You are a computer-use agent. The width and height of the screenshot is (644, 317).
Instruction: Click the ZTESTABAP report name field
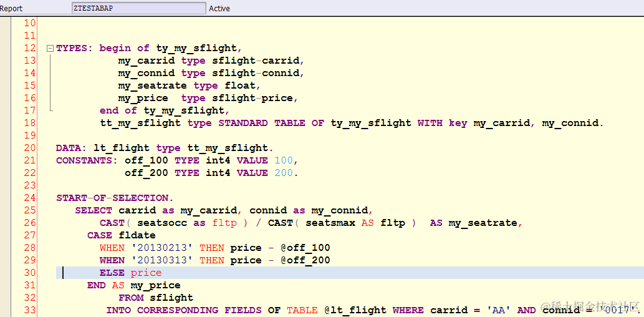pos(138,8)
